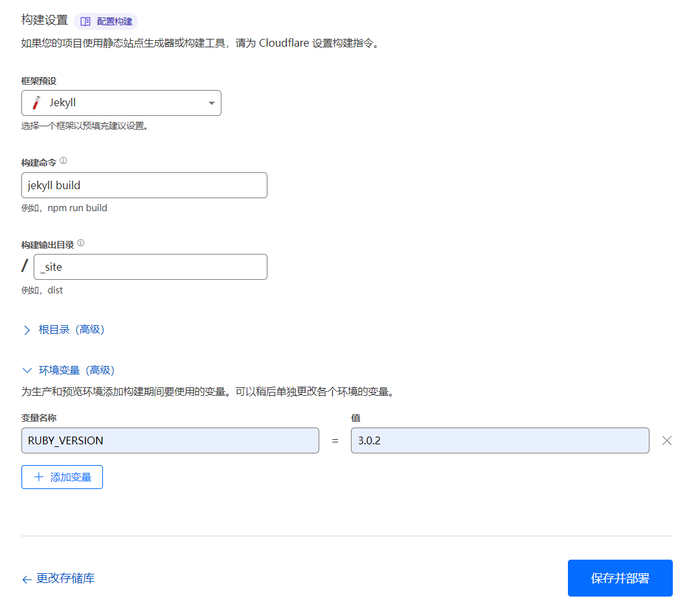The width and height of the screenshot is (689, 616).
Task: Click the Jekyll test tube icon
Action: tap(37, 103)
